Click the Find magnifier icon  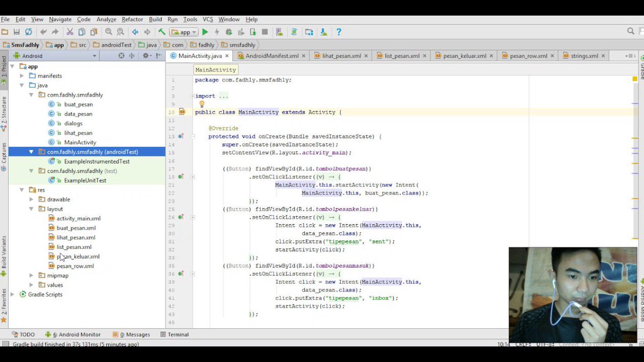[109, 32]
